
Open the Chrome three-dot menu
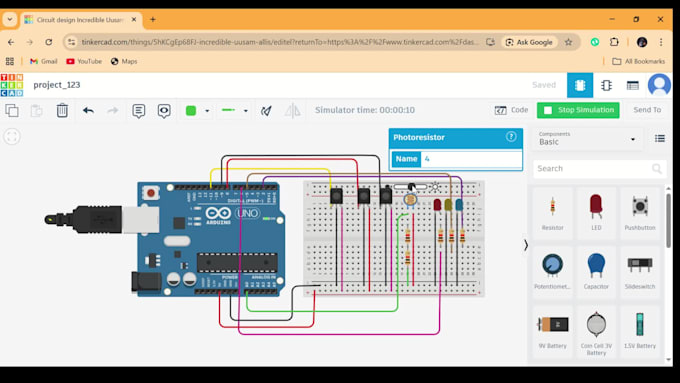(661, 42)
